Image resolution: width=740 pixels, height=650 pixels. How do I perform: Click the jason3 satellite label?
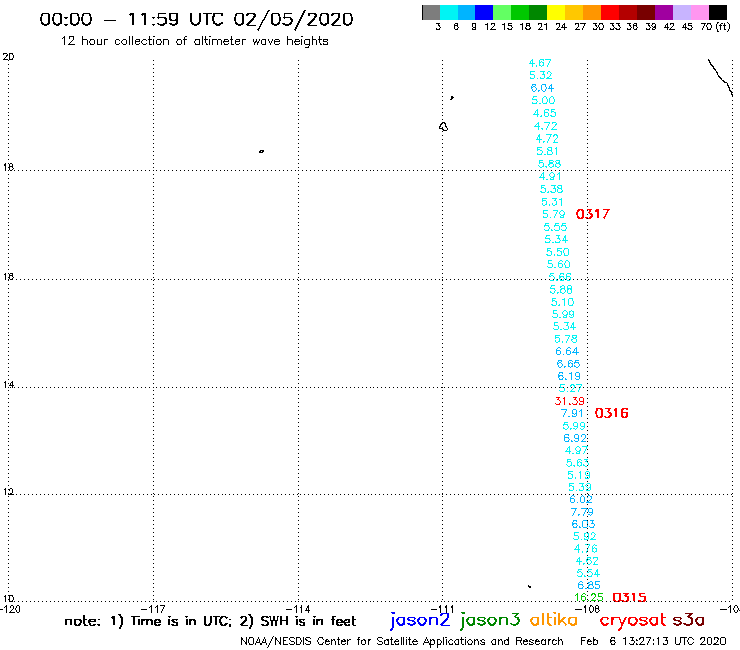point(490,620)
